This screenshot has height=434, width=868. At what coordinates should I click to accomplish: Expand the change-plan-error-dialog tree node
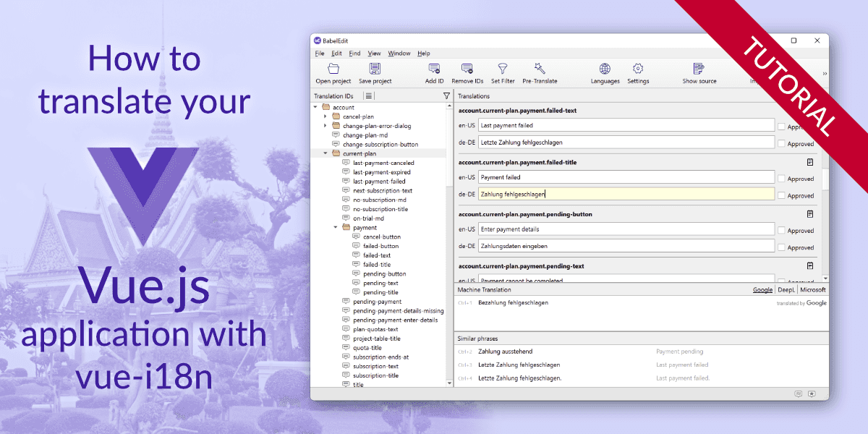coord(325,126)
